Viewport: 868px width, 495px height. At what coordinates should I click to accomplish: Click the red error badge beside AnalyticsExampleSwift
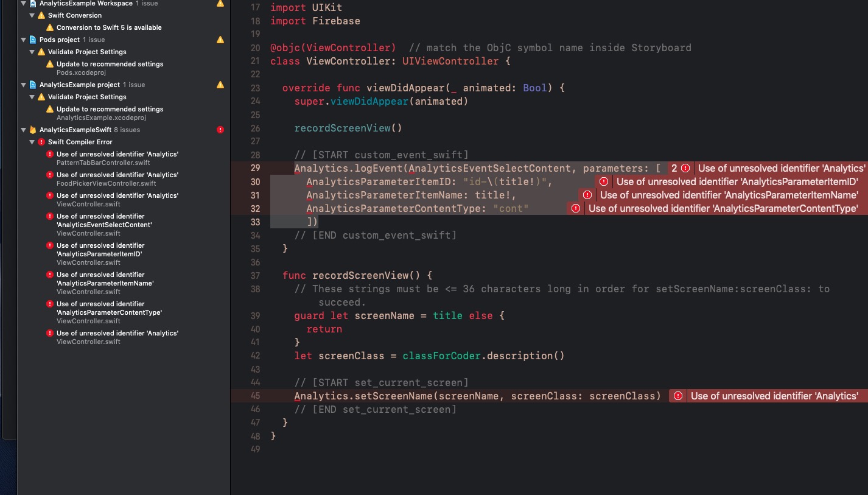(x=220, y=130)
